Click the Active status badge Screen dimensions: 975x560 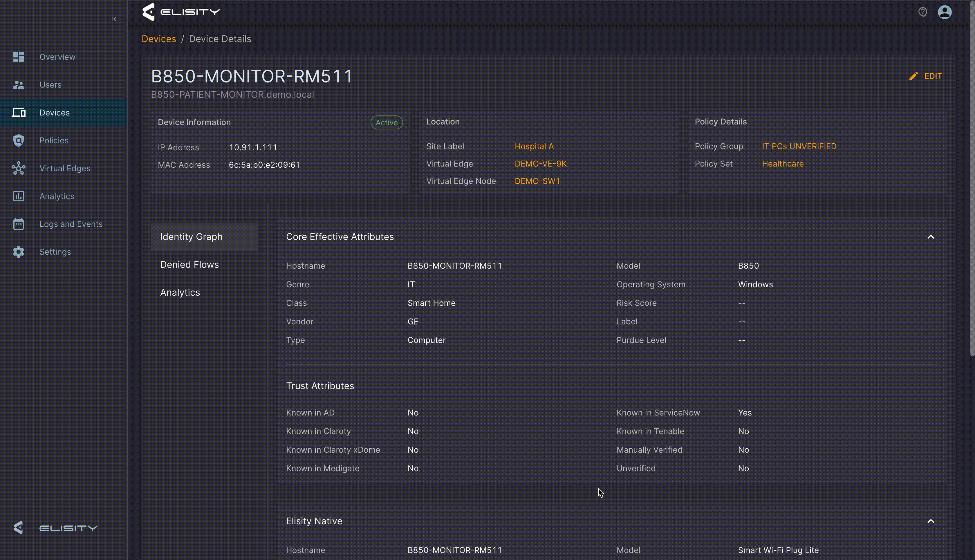point(387,122)
